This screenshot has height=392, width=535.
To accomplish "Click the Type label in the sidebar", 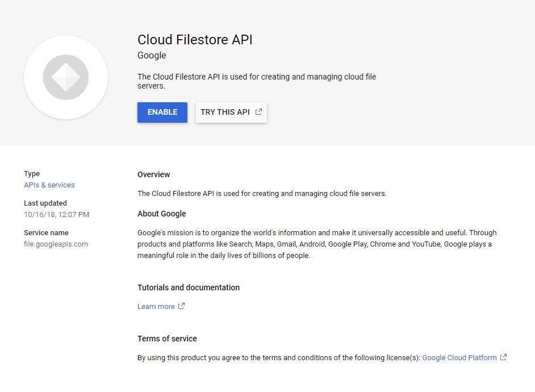I will pos(32,174).
